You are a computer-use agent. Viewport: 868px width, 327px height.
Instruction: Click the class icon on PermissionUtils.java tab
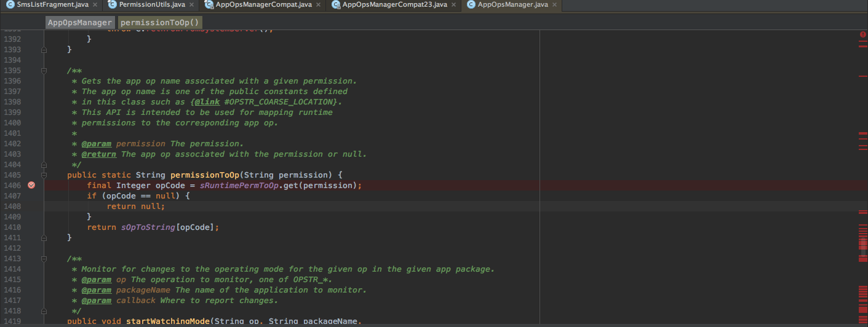[x=111, y=4]
